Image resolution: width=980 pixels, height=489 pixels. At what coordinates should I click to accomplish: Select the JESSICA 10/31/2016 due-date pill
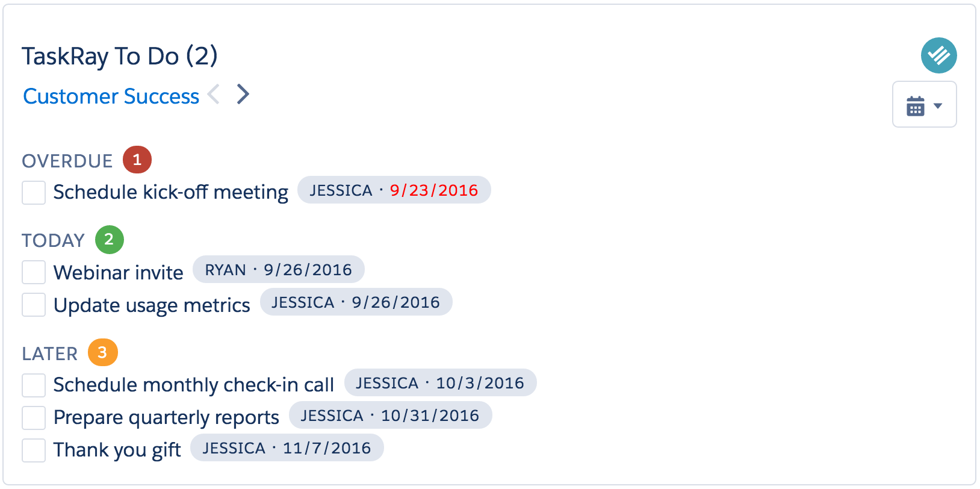pos(391,416)
